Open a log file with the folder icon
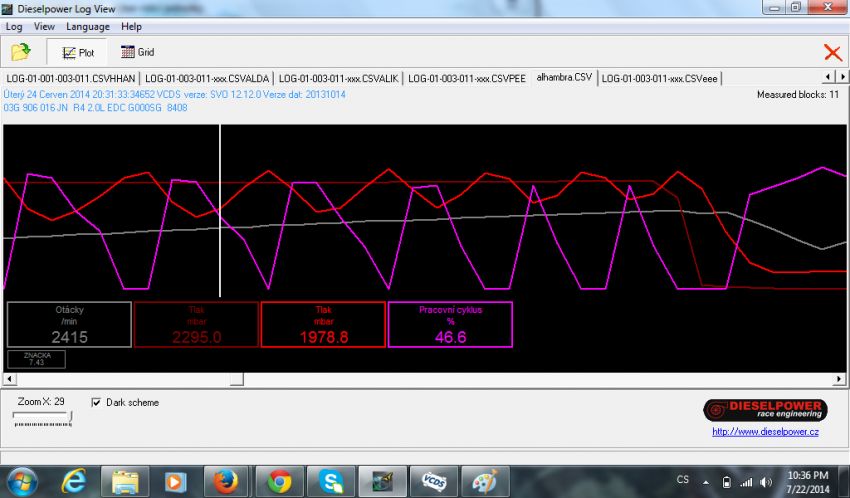The width and height of the screenshot is (850, 498). [20, 52]
